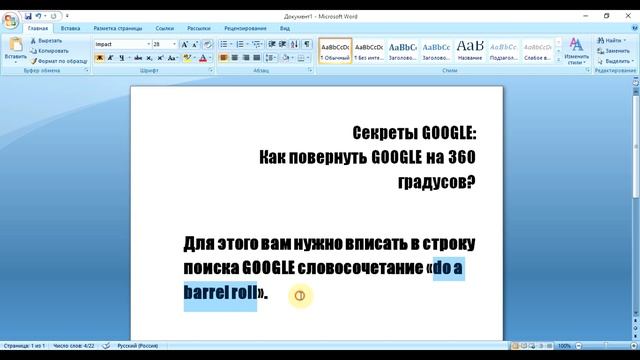640x360 pixels.
Task: Justify text alignment
Action: 257,58
